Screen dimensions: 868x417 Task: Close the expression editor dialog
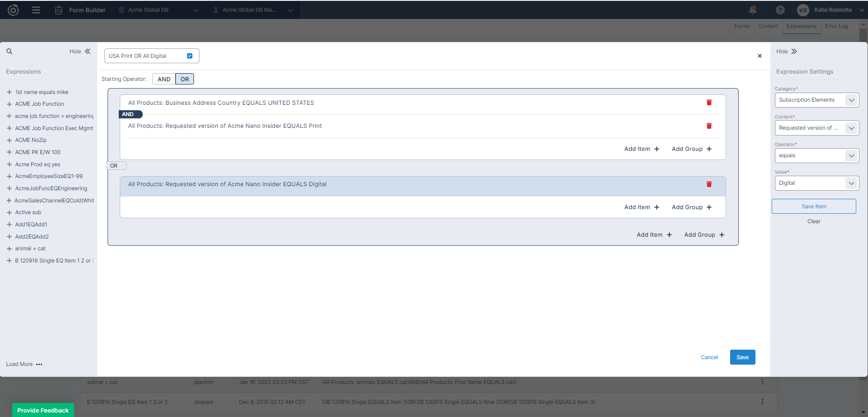pyautogui.click(x=759, y=56)
